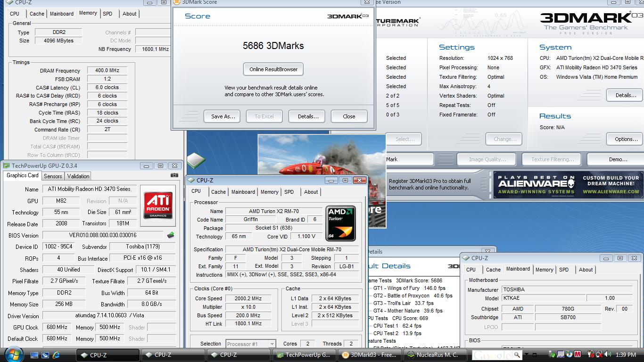Open the McAfee tray icon
Screen dimensions: 644x362
click(x=577, y=354)
